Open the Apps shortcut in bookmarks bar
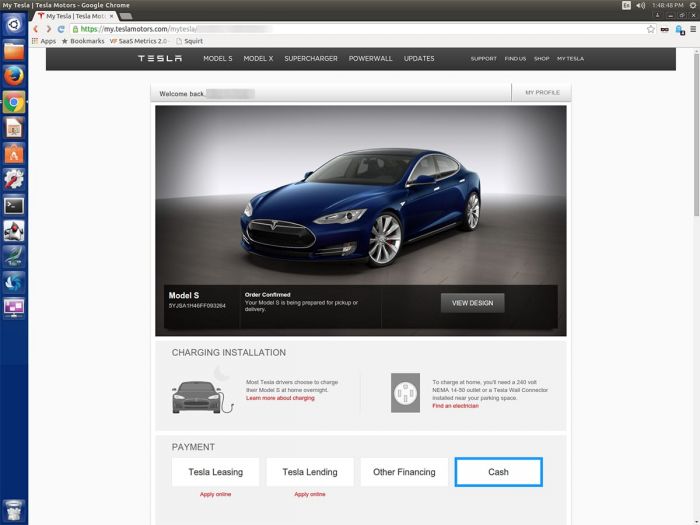700x525 pixels. click(x=43, y=41)
